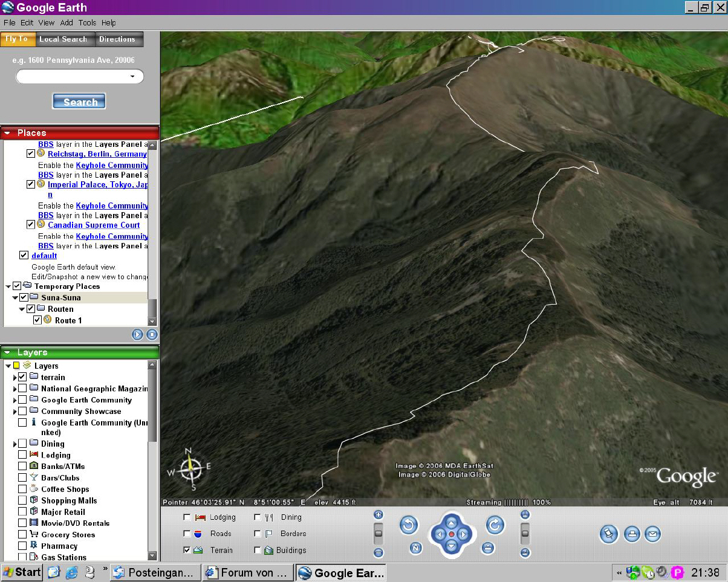Stop the tour in Places panel
The width and height of the screenshot is (728, 582).
click(x=152, y=334)
